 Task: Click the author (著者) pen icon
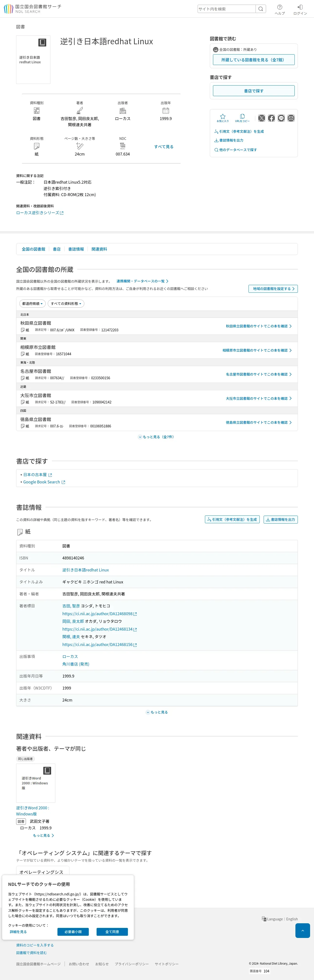tap(79, 111)
